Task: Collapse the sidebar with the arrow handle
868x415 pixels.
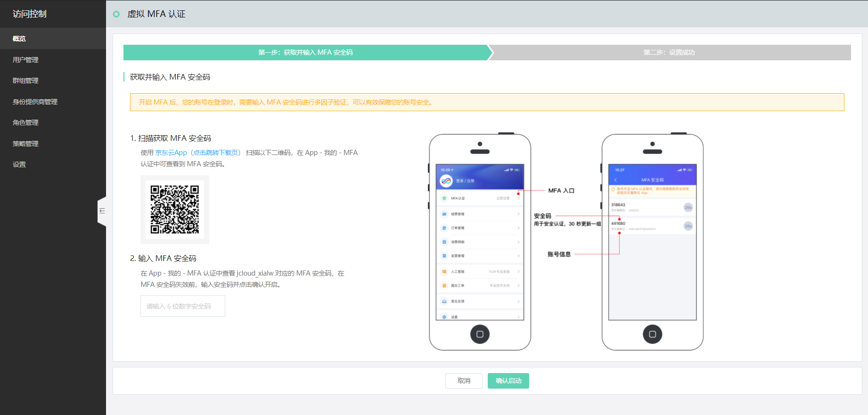Action: 102,211
